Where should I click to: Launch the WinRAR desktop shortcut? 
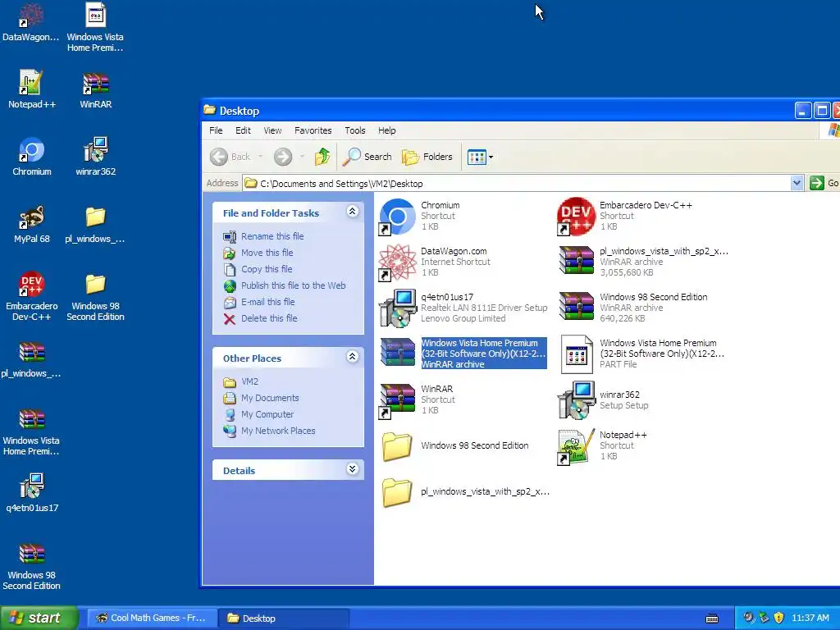(95, 89)
